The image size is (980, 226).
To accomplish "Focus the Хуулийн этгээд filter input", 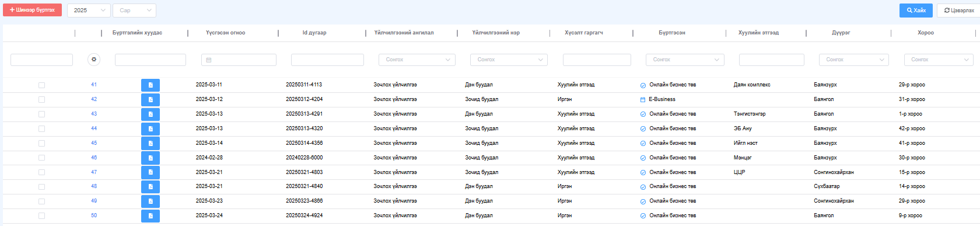I will coord(771,60).
